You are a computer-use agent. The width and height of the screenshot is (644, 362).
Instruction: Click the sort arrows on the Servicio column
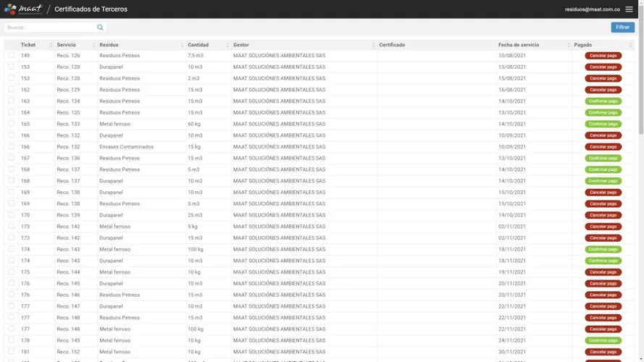(93, 45)
